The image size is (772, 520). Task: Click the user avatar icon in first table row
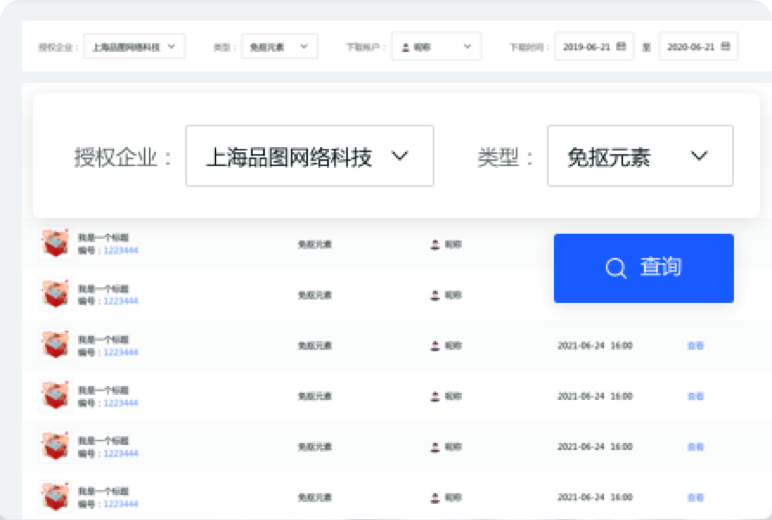tap(435, 244)
